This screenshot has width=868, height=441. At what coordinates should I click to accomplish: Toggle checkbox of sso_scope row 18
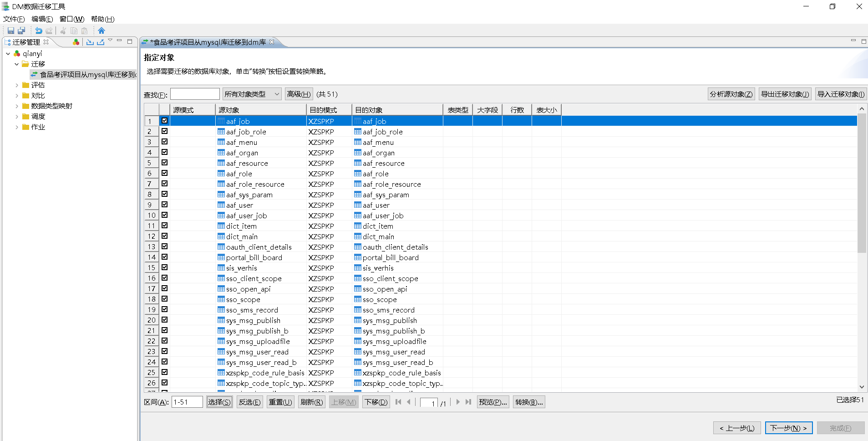click(x=164, y=299)
